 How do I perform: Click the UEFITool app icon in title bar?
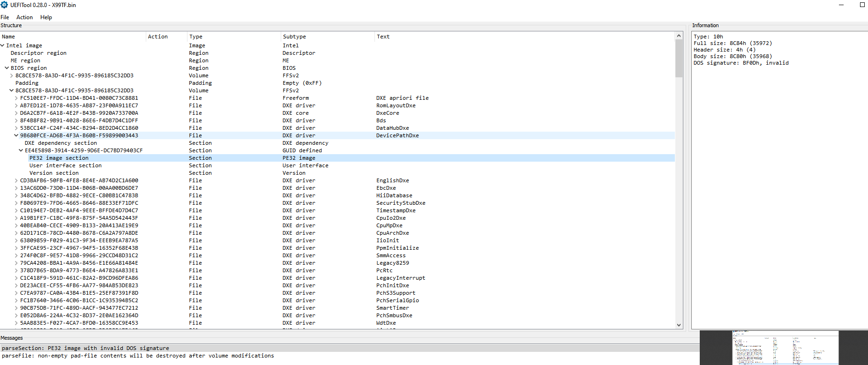(4, 5)
